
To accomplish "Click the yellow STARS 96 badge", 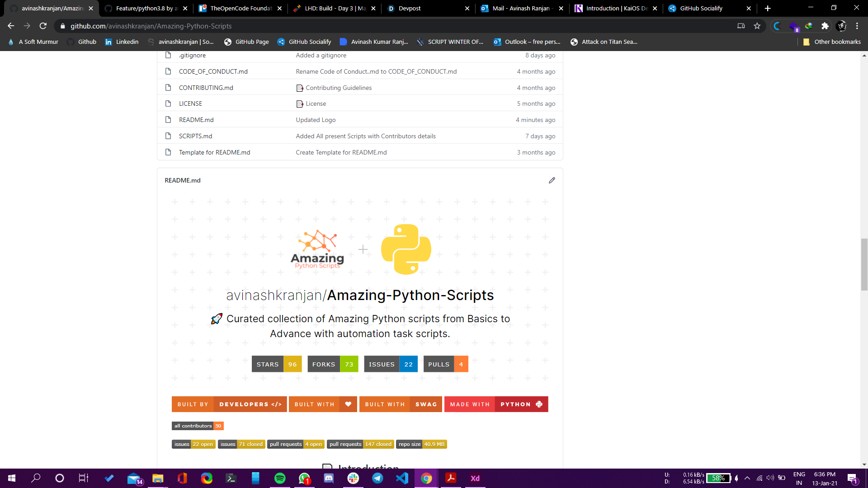I will tap(277, 364).
